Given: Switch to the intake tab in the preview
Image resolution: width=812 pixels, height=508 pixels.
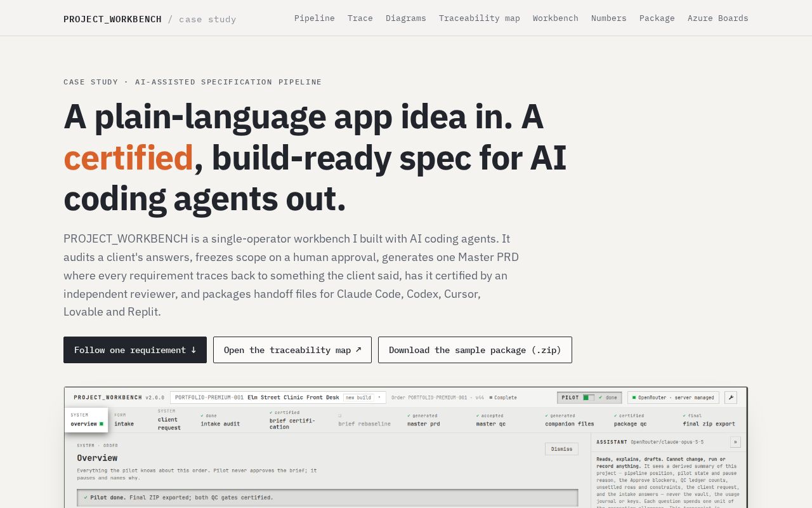Looking at the screenshot, I should point(124,420).
